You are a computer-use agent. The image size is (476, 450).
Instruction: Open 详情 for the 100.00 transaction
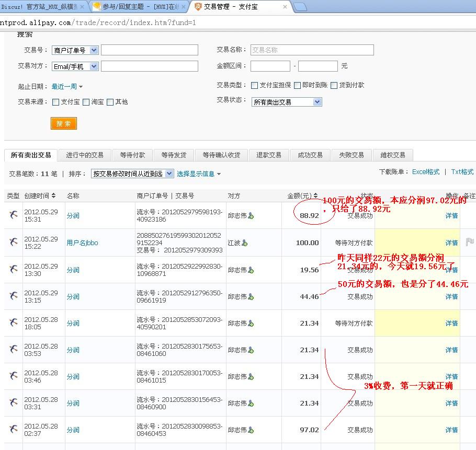[451, 243]
